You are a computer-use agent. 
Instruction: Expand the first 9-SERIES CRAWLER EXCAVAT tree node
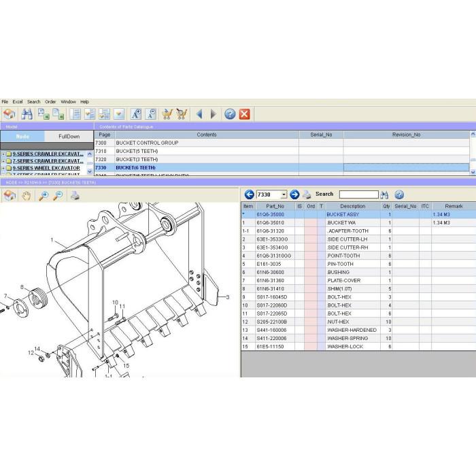click(x=3, y=154)
